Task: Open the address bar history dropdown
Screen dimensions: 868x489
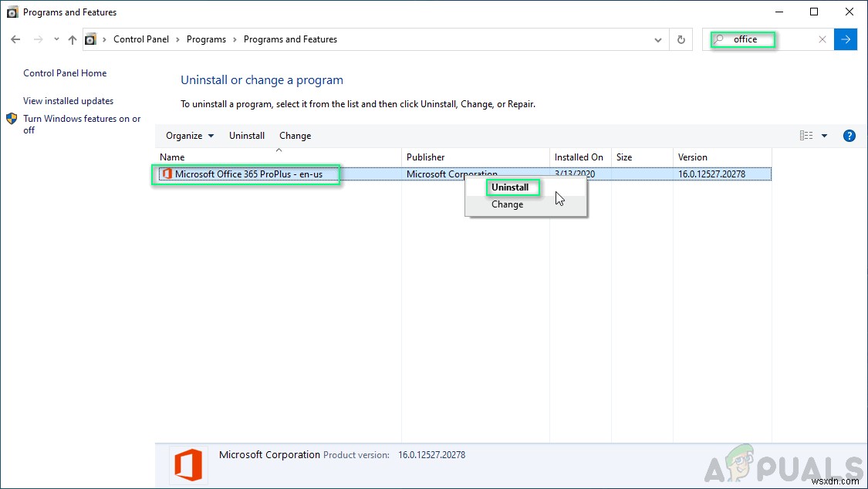Action: pos(657,40)
